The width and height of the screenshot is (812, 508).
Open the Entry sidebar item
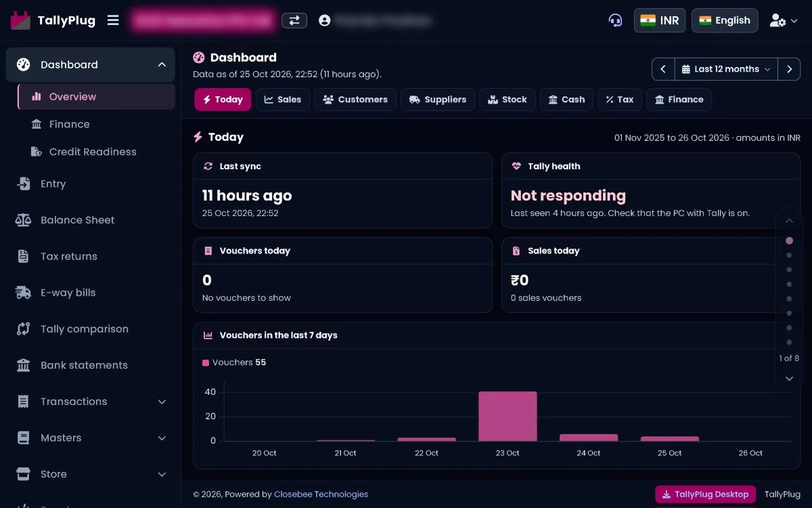[90, 184]
